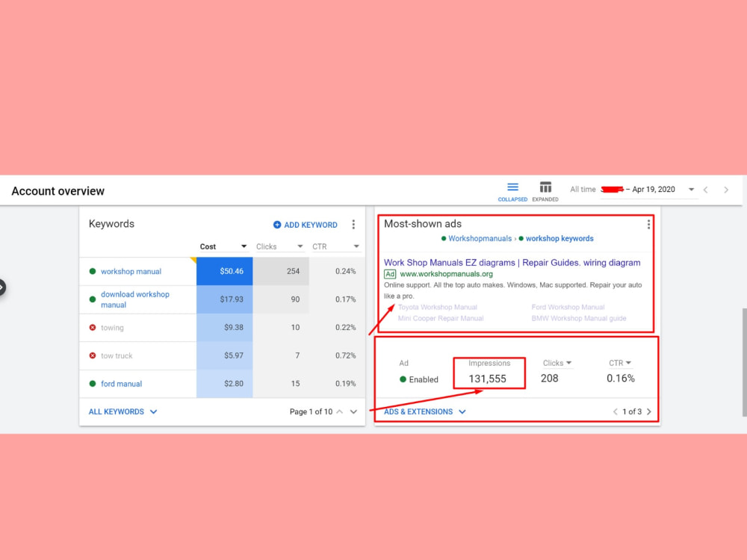Screen dimensions: 747x560
Task: Expand the All Keywords dropdown
Action: 123,412
